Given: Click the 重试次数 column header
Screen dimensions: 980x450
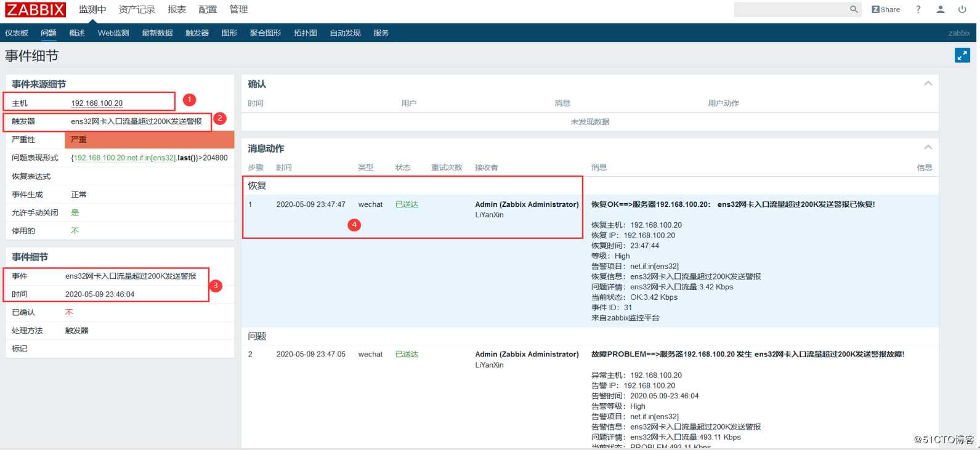Looking at the screenshot, I should click(447, 167).
